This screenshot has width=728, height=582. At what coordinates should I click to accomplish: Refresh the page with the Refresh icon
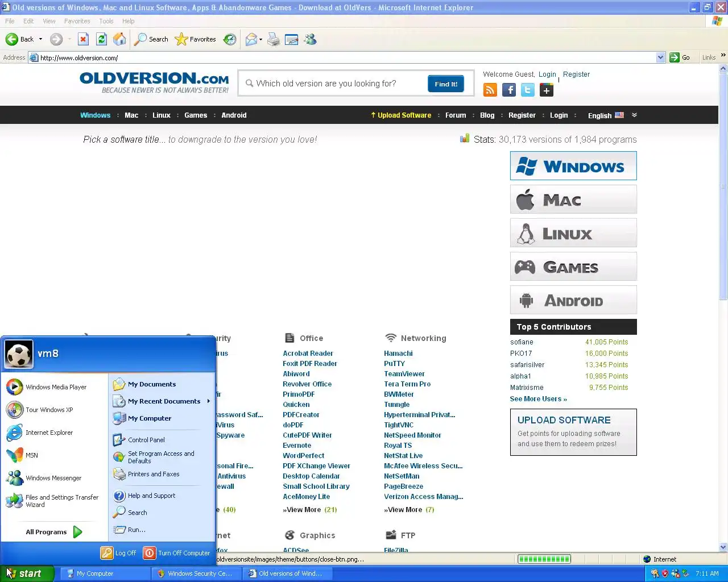click(x=101, y=39)
